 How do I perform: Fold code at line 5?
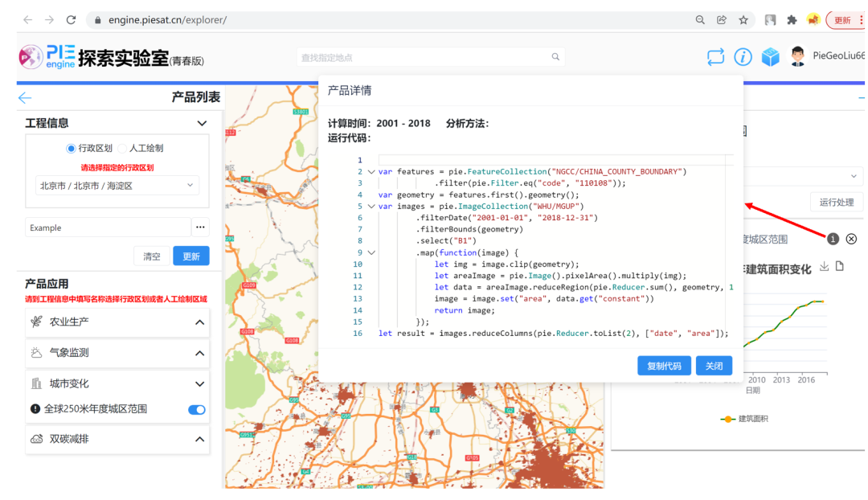tap(371, 206)
